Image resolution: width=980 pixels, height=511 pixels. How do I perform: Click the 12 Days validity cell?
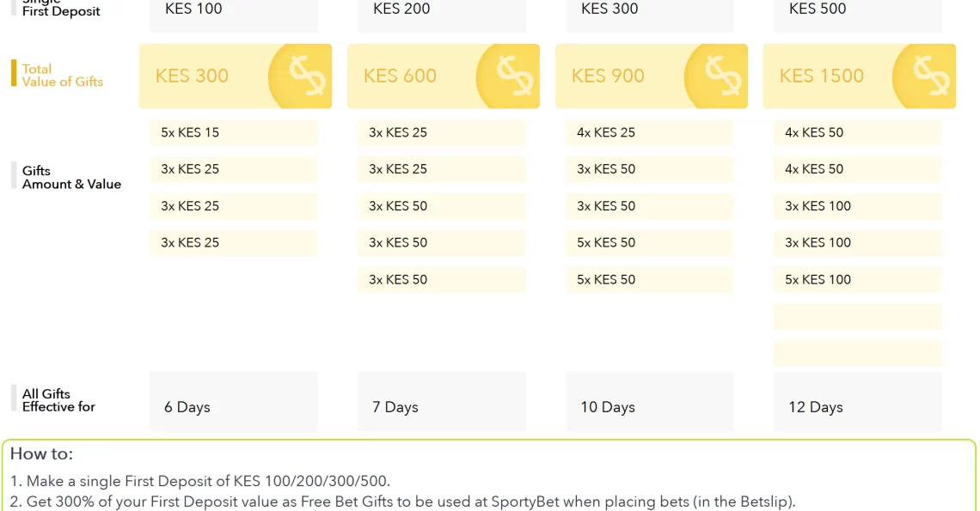click(858, 402)
